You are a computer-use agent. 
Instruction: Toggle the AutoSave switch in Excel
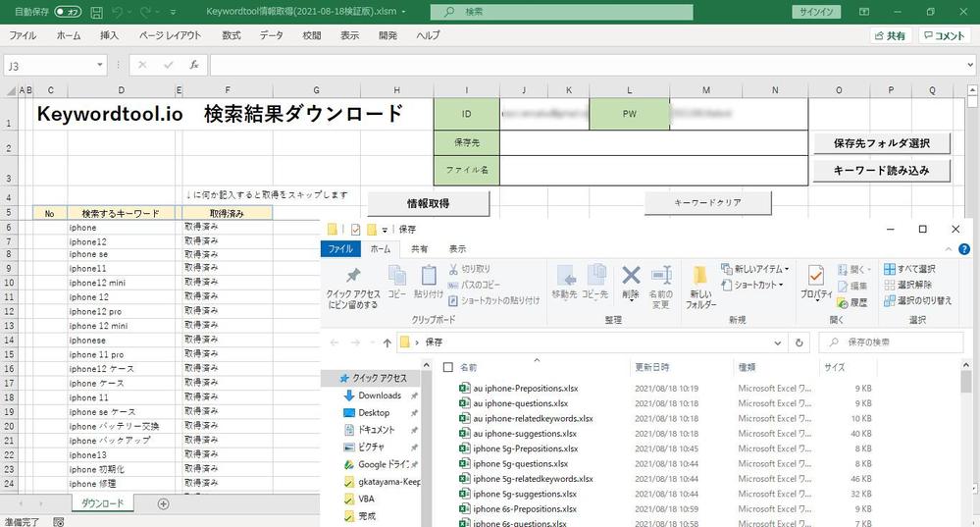point(68,12)
